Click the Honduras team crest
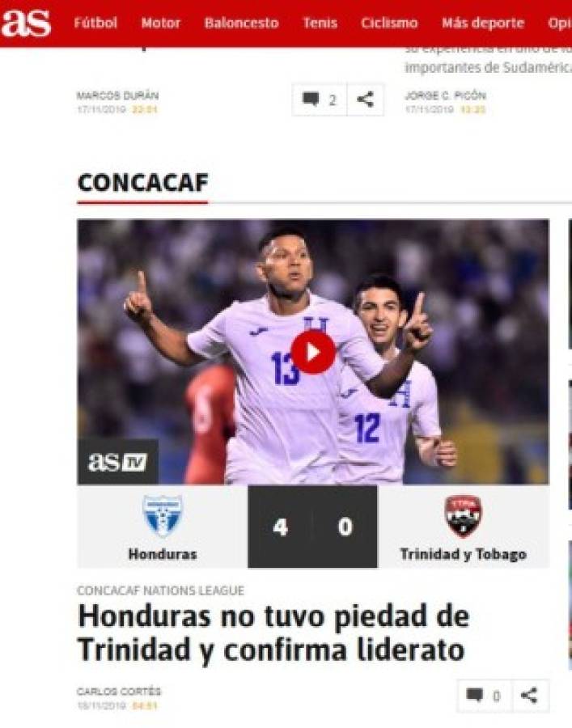 [163, 516]
